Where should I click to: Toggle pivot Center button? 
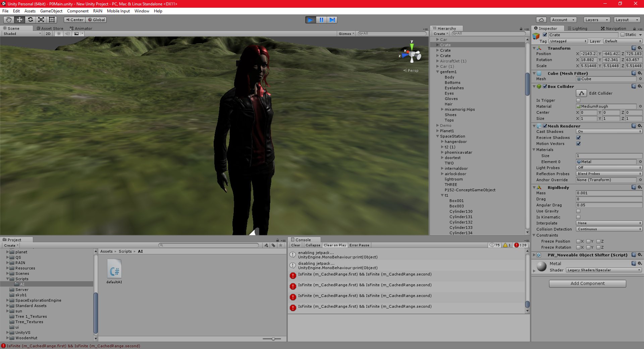(74, 20)
